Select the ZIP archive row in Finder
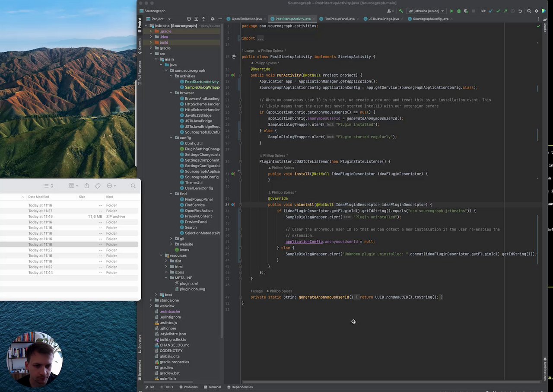The width and height of the screenshot is (553, 392). click(69, 217)
